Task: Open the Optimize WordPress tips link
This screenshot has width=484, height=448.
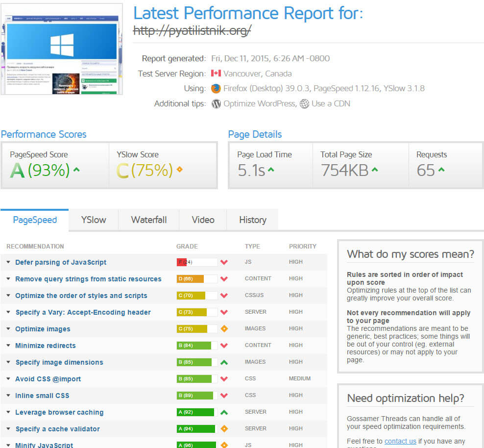Action: 259,103
